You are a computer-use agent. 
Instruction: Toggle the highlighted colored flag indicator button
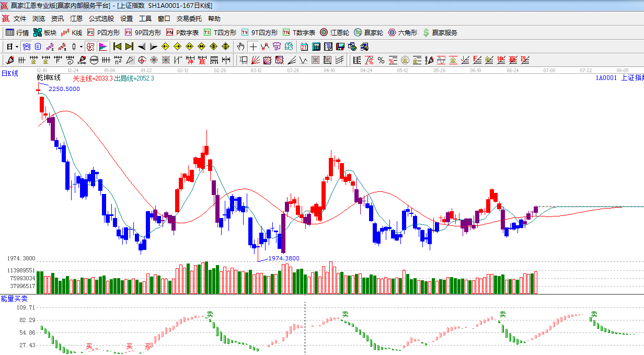pyautogui.click(x=102, y=47)
